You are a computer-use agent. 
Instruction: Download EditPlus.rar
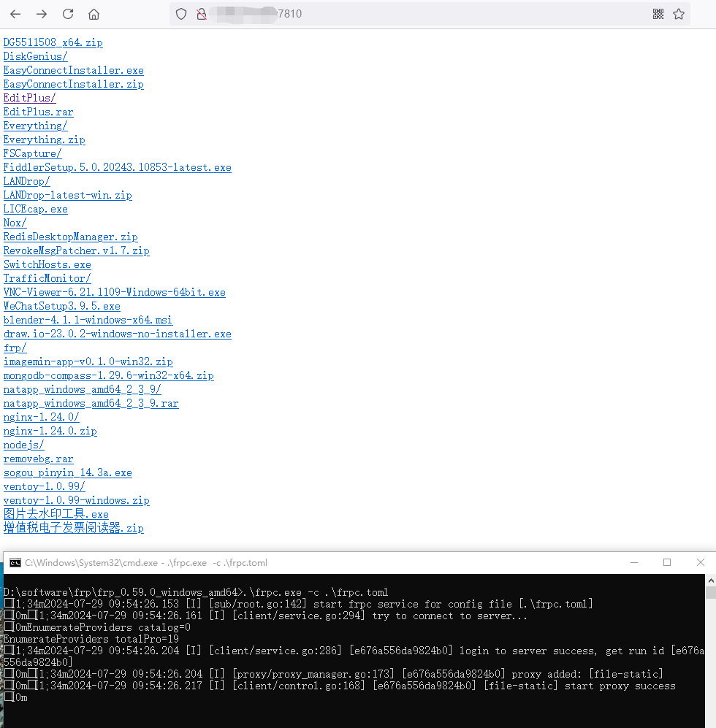pyautogui.click(x=38, y=112)
